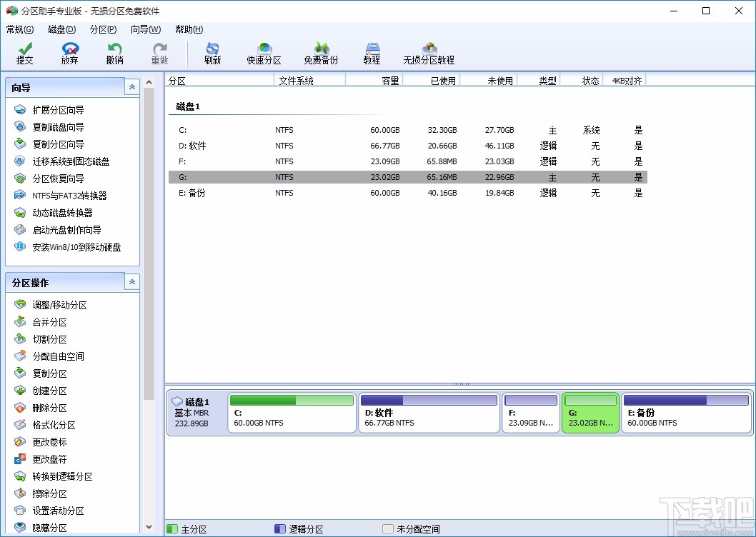Start 迁移系统到固态磁盘 wizard
Screen dimensions: 756x537
71,161
